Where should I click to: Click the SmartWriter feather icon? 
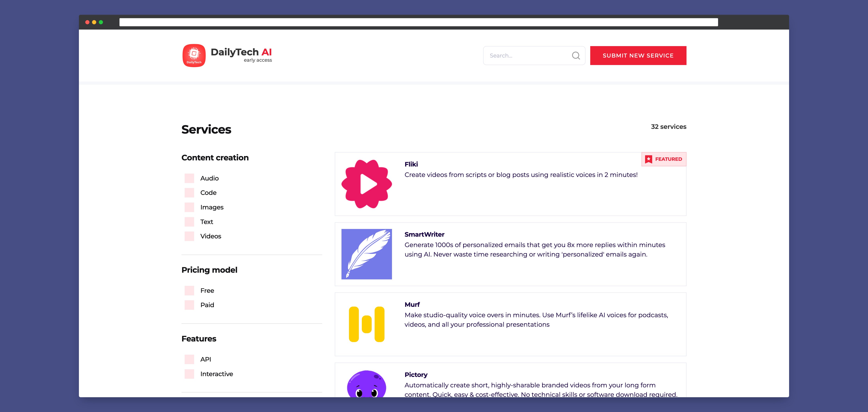click(367, 254)
